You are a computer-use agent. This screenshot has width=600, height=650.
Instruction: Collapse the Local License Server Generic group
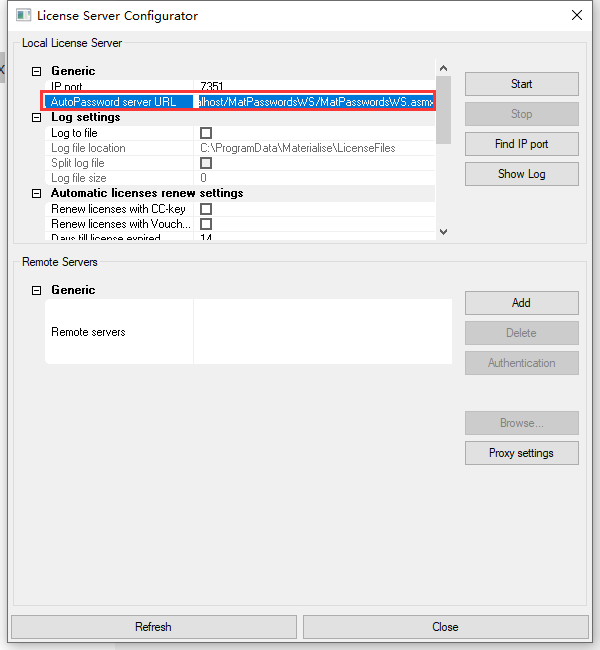(36, 71)
